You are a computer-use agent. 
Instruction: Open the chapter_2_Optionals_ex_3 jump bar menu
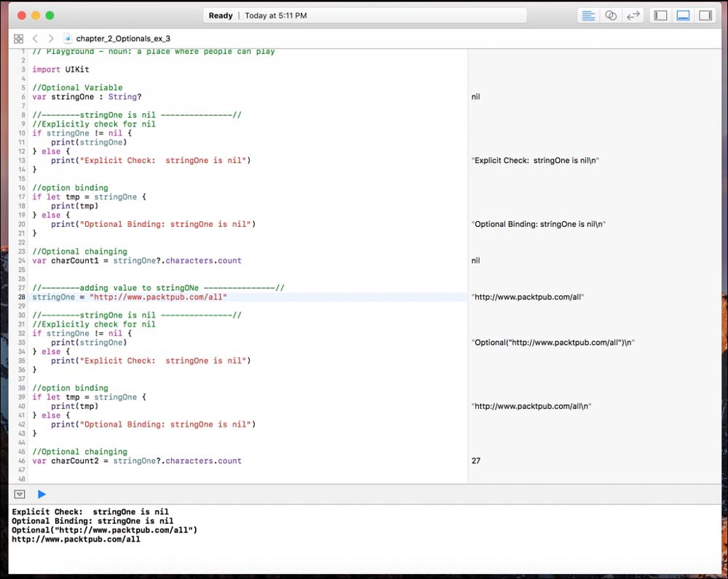[123, 39]
